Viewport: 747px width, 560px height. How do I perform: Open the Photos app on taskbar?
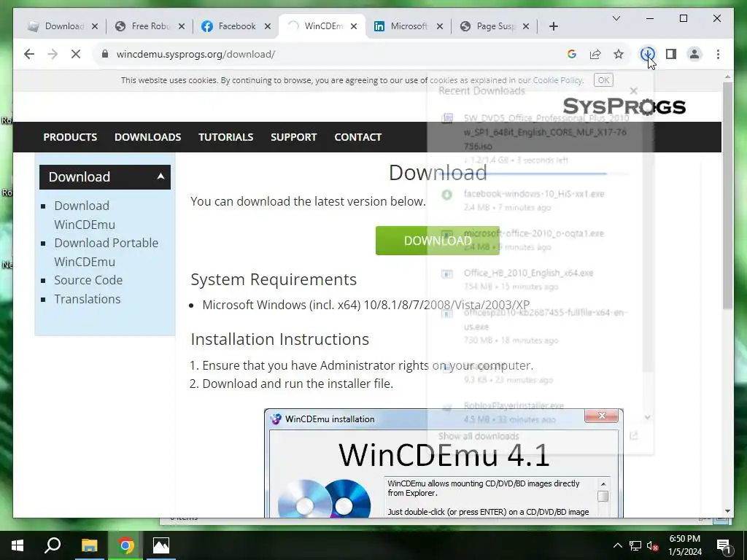click(161, 545)
